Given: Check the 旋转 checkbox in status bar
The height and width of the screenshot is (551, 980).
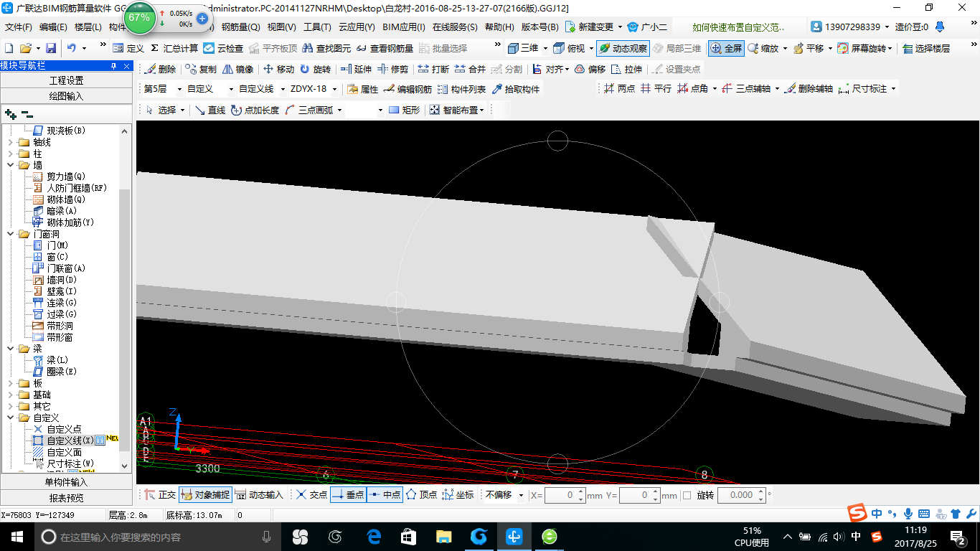Looking at the screenshot, I should click(687, 495).
